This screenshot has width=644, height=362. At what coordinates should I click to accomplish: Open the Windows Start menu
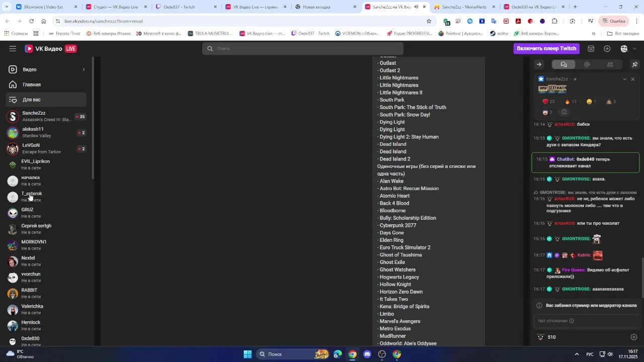tap(248, 354)
